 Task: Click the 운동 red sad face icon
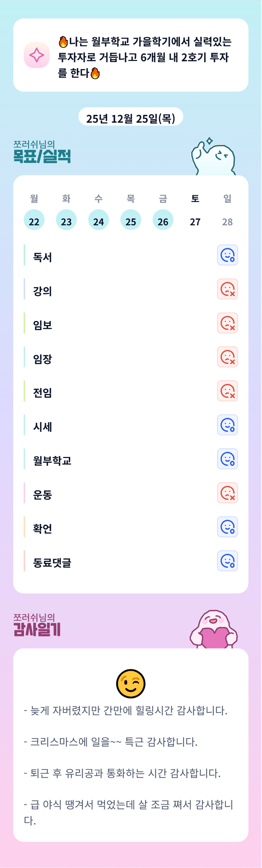pyautogui.click(x=227, y=493)
